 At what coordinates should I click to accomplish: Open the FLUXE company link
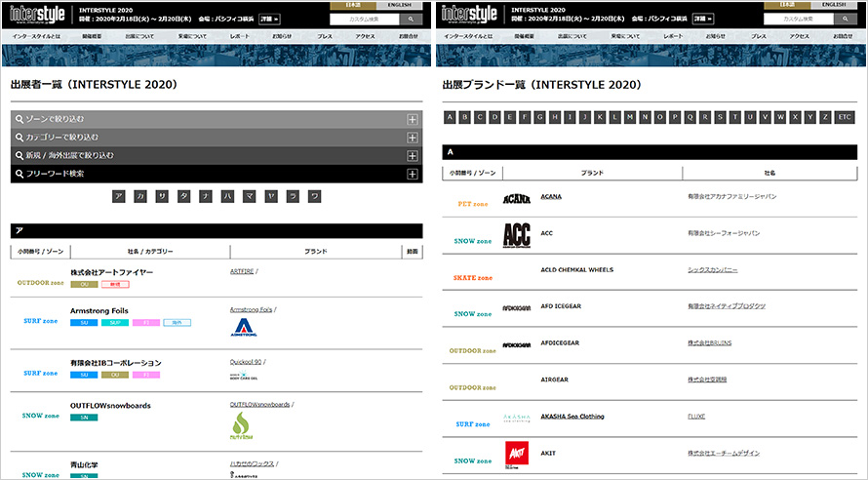pyautogui.click(x=696, y=417)
